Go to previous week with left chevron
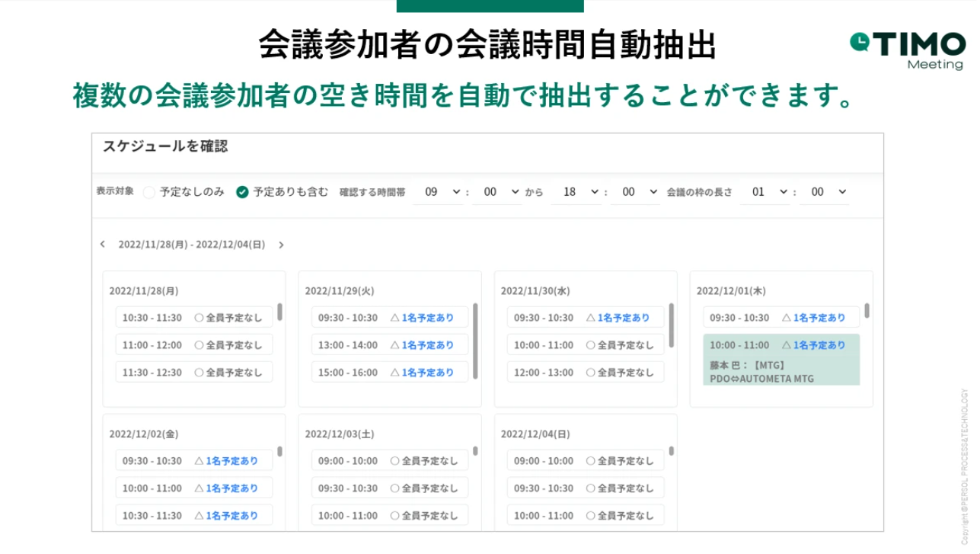 click(x=102, y=245)
